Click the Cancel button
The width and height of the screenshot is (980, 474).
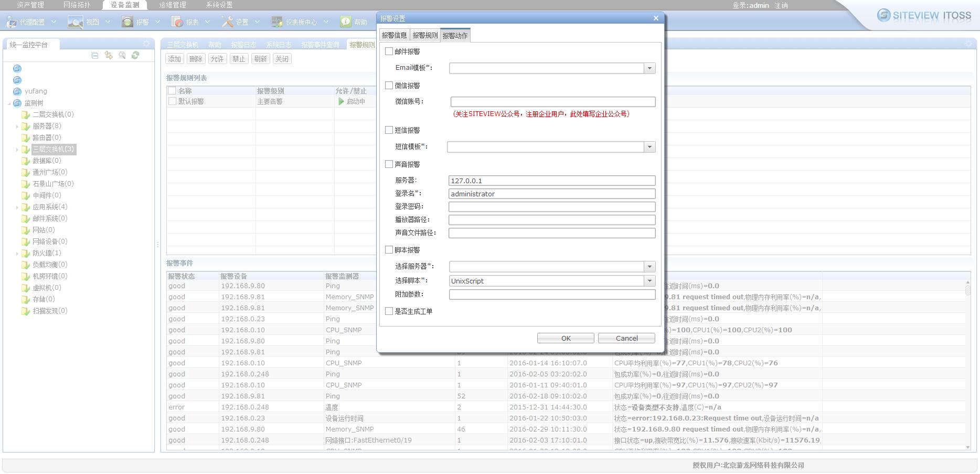(626, 338)
